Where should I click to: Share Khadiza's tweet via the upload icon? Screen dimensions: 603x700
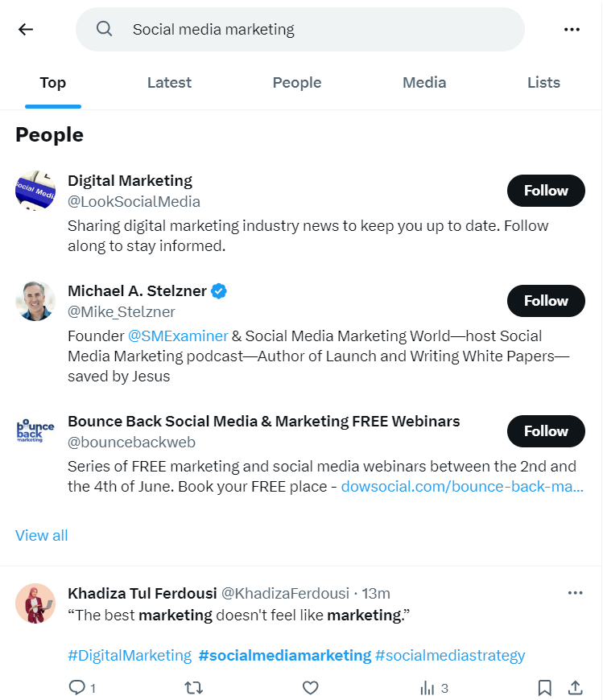575,688
